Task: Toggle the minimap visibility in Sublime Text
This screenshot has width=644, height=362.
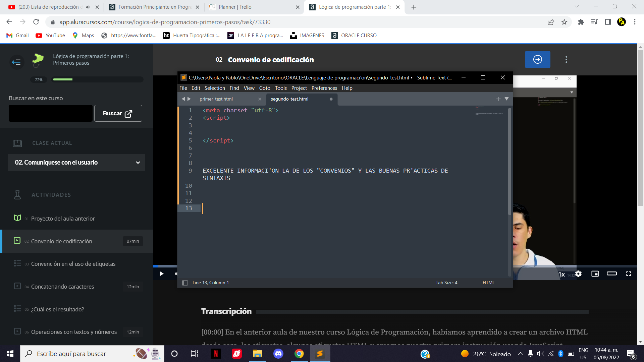Action: [249, 88]
